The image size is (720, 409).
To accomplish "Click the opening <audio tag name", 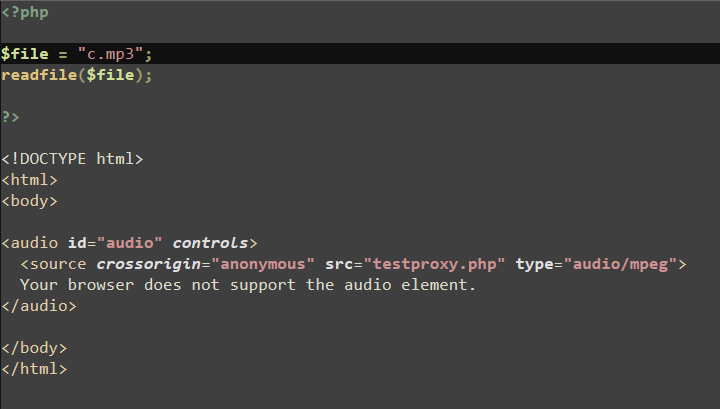I will (30, 243).
